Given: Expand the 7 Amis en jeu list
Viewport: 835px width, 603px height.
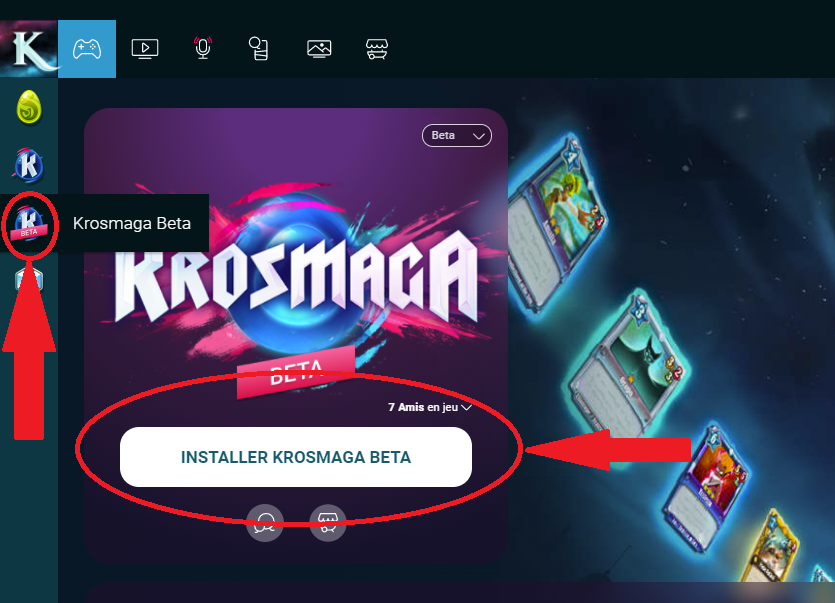Looking at the screenshot, I should coord(429,407).
